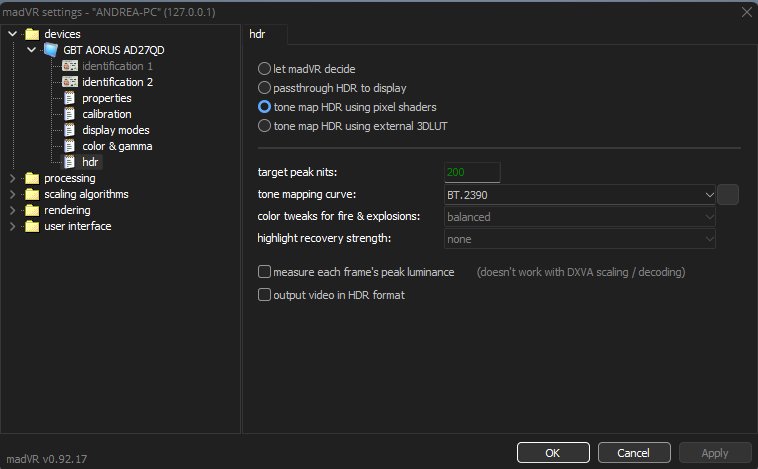Click '(doesn't work with DXVA scaling / decoding)' note
The height and width of the screenshot is (469, 758).
coord(581,272)
